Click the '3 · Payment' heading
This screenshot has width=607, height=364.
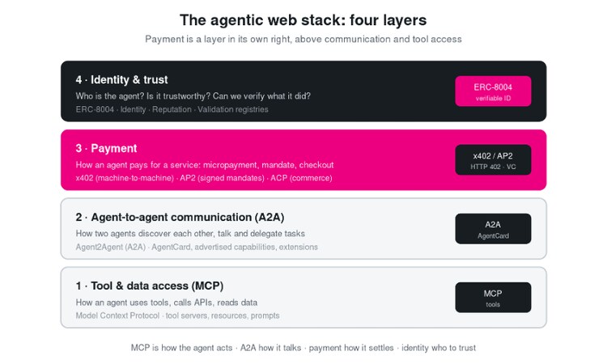point(106,149)
